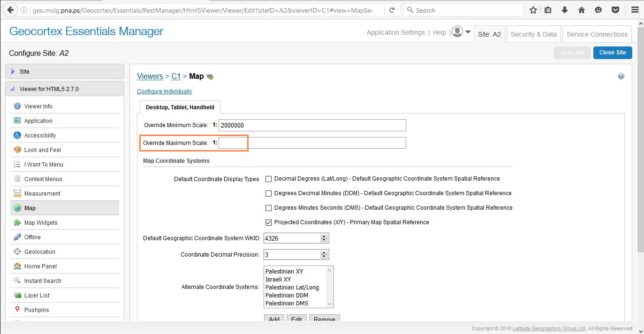The width and height of the screenshot is (644, 334).
Task: Click the browser Search box
Action: tap(463, 10)
